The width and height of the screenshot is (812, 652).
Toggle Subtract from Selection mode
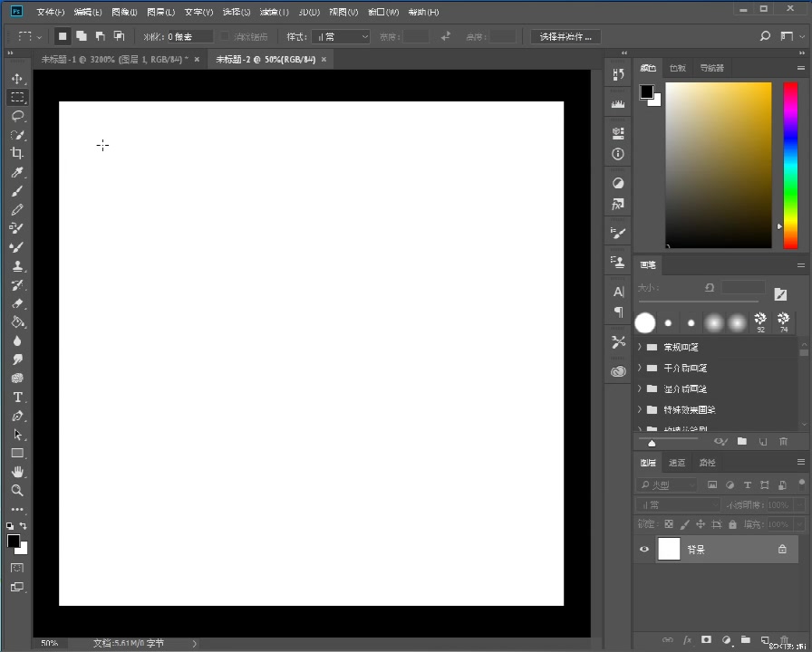tap(100, 36)
